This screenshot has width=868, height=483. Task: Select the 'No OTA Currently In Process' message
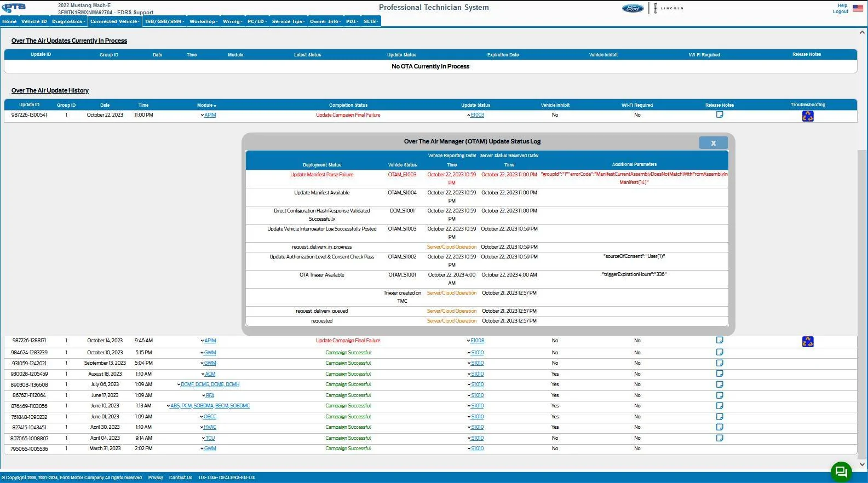coord(430,66)
